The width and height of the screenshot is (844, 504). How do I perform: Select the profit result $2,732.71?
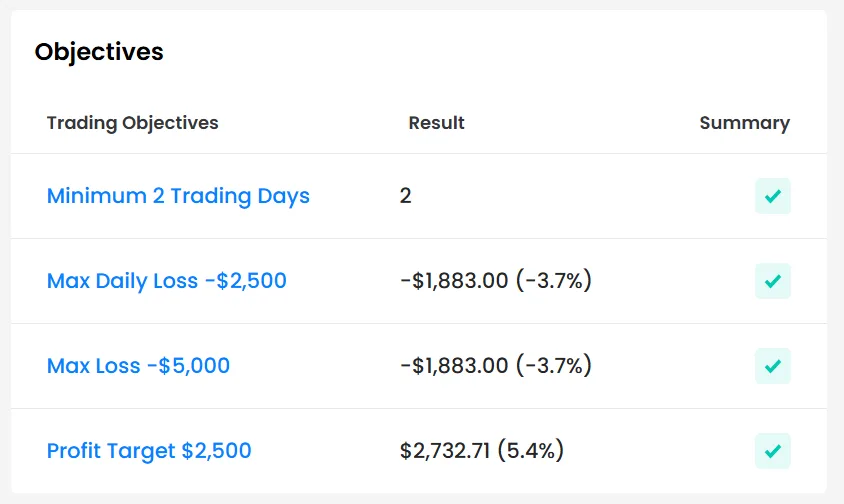pos(445,451)
